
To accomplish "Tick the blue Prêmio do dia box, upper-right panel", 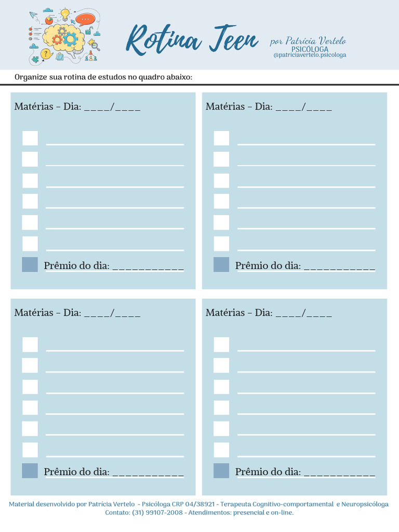I will (x=221, y=264).
